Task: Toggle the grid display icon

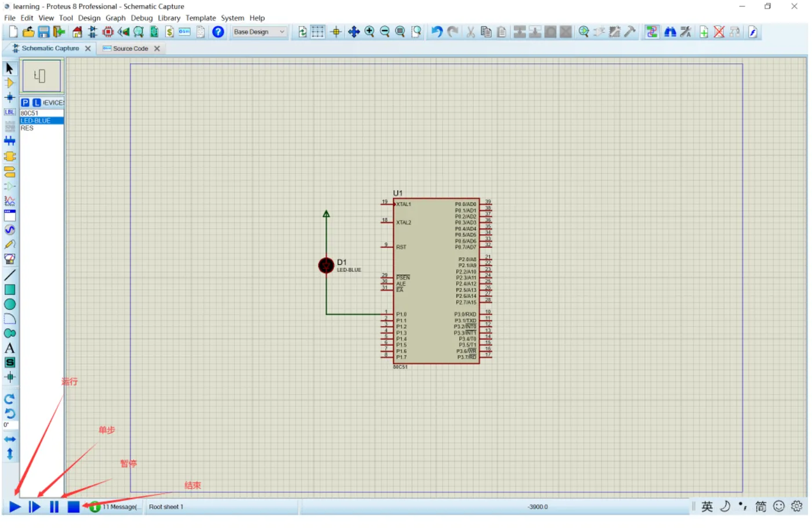Action: [x=318, y=32]
